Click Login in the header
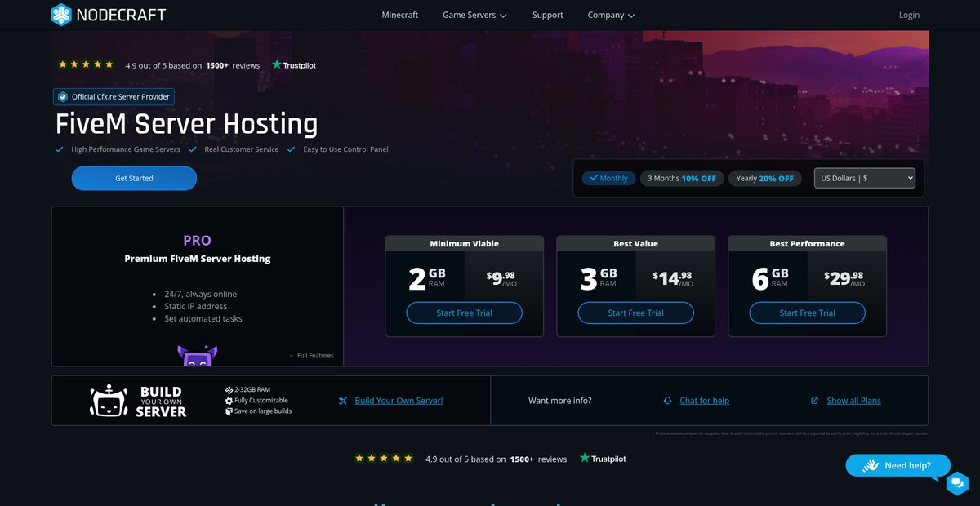Viewport: 980px width, 506px height. coord(909,15)
